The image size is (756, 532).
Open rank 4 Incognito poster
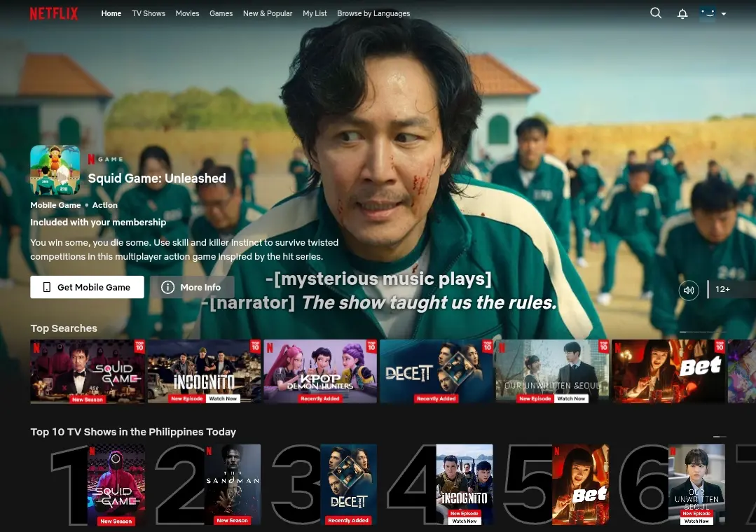(x=465, y=485)
